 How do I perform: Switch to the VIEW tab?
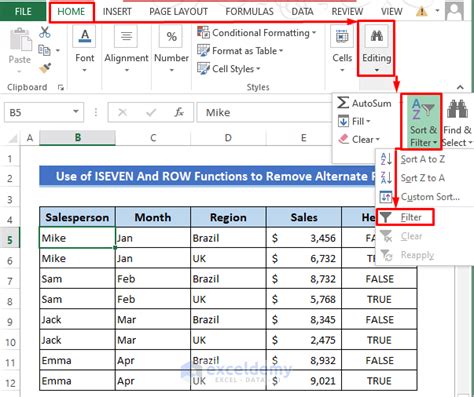click(x=392, y=12)
